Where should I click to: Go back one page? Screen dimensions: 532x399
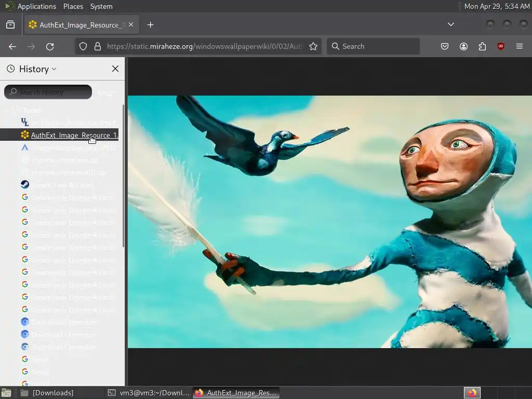point(12,46)
